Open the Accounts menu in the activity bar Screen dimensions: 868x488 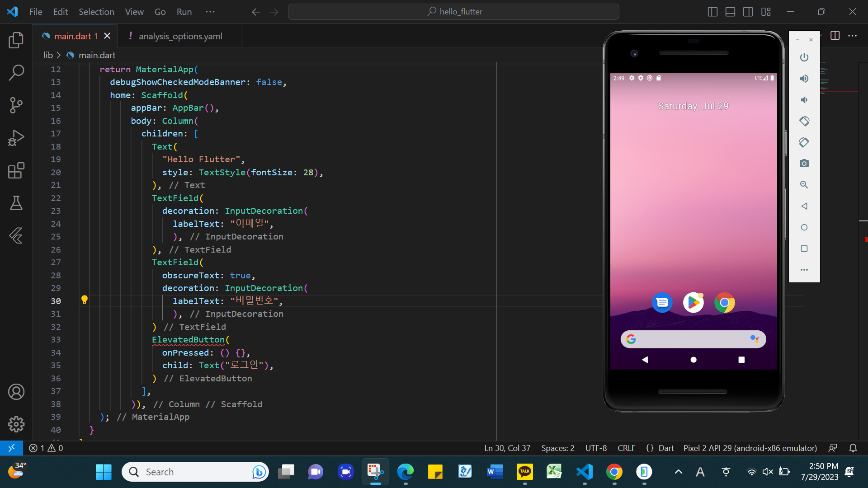tap(16, 392)
